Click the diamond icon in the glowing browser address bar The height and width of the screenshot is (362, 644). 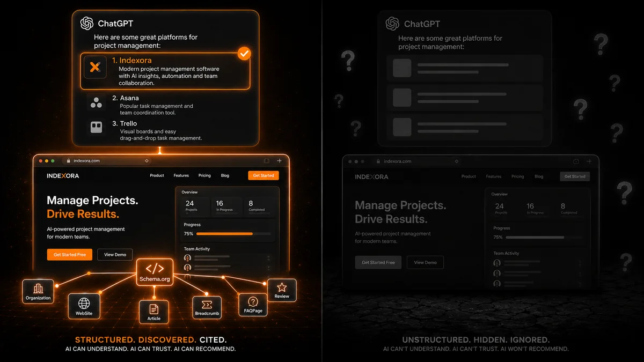pos(147,161)
